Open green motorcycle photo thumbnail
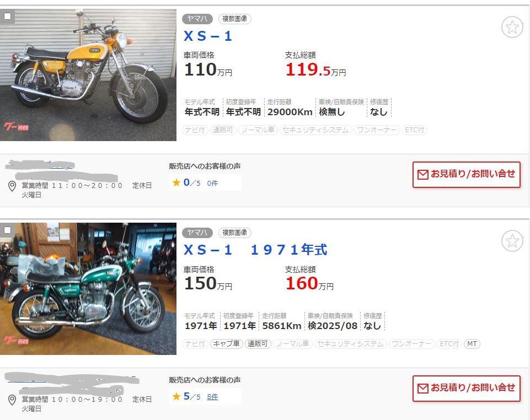530x420 pixels. [88, 289]
